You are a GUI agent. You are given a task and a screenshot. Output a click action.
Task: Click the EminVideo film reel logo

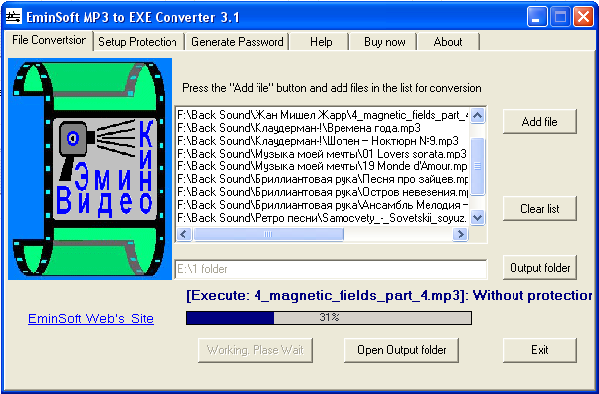(90, 169)
